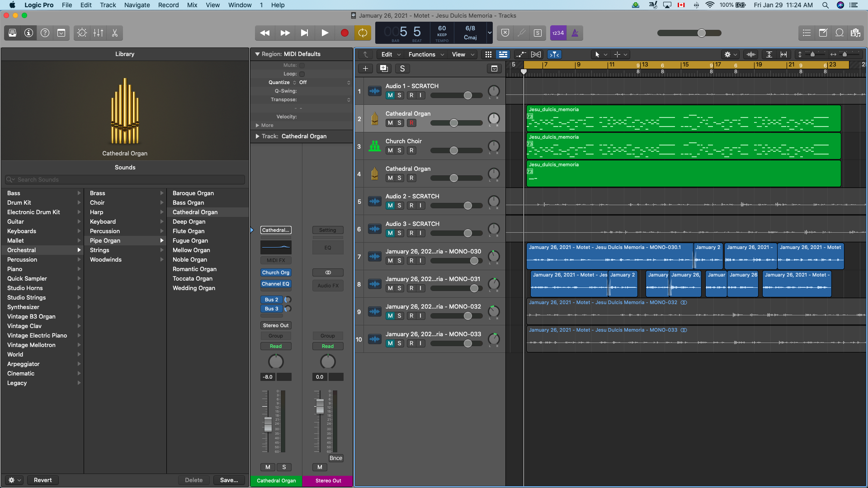Open the Window menu
868x488 pixels.
[x=240, y=5]
